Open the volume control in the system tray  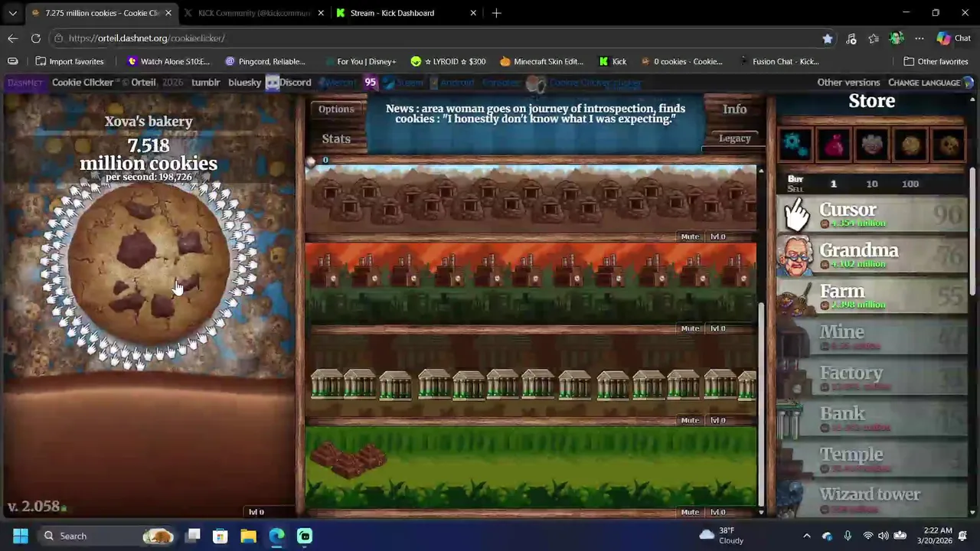[x=884, y=536]
